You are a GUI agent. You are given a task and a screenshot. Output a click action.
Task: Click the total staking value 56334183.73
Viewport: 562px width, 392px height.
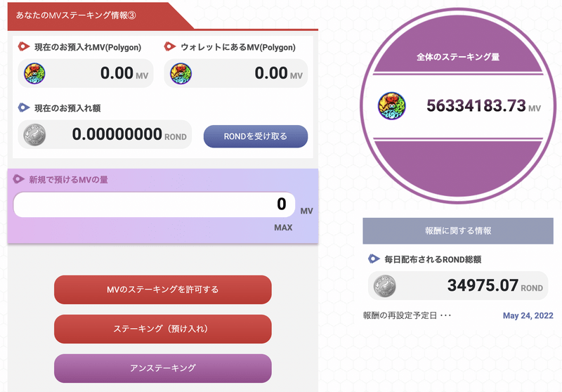pos(476,106)
